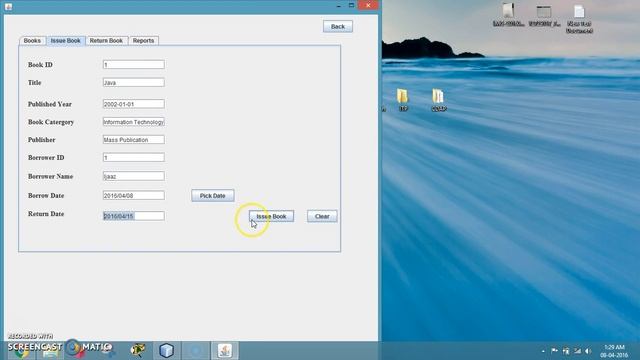The image size is (640, 360).
Task: Open the blue circle taskbar app
Action: click(x=196, y=350)
